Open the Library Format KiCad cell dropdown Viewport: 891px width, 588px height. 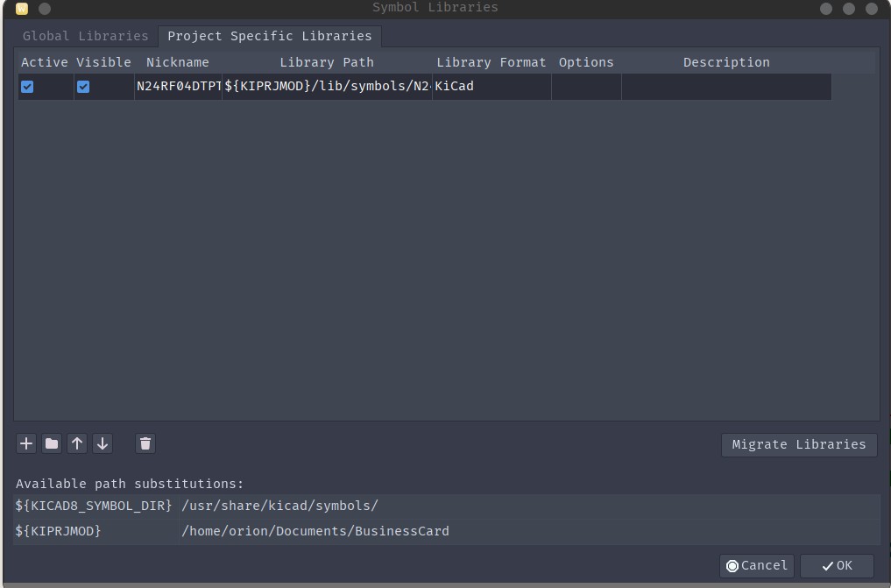click(491, 87)
